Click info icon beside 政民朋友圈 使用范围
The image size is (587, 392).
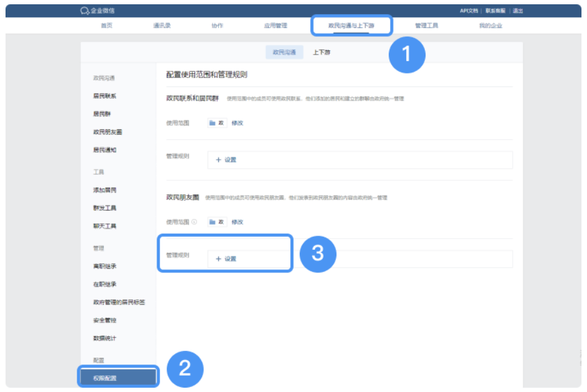[x=194, y=222]
